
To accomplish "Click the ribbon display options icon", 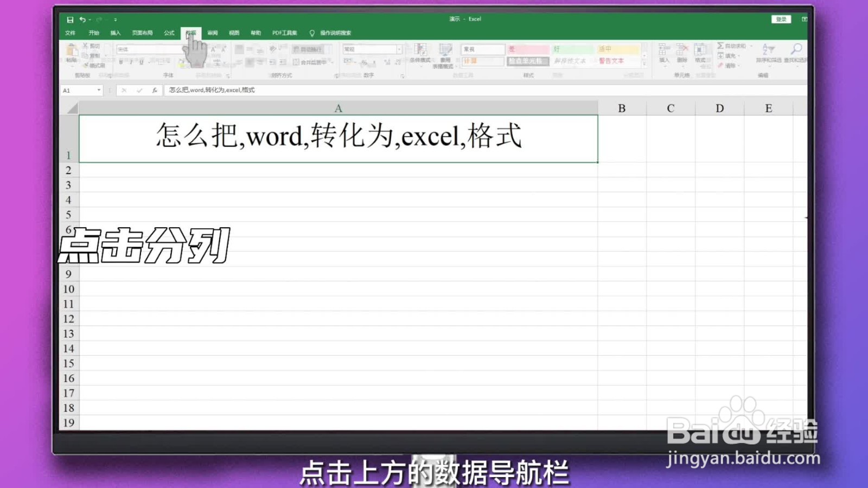I will click(x=804, y=19).
